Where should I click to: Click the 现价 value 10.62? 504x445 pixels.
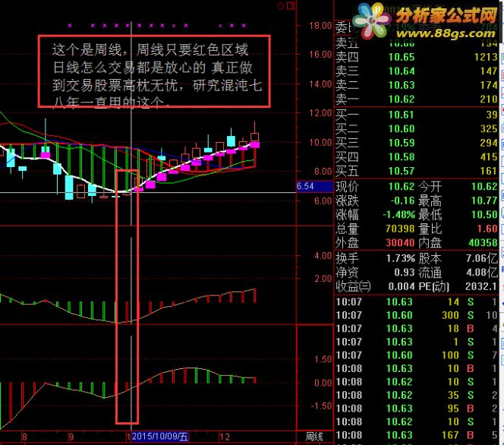click(402, 187)
